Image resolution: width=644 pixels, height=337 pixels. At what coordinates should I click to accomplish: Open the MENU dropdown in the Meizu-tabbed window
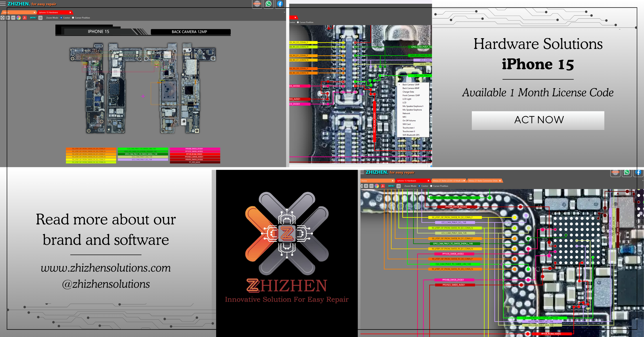[391, 186]
